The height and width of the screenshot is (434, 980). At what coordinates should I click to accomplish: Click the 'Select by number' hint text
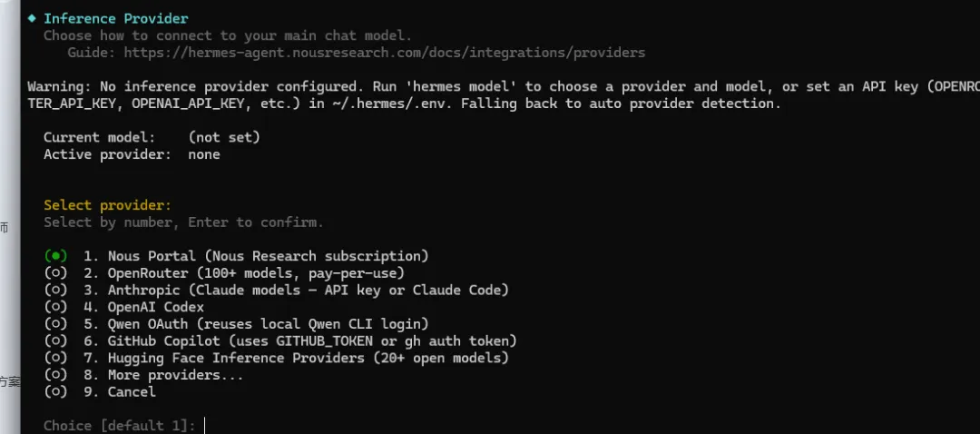(x=183, y=222)
